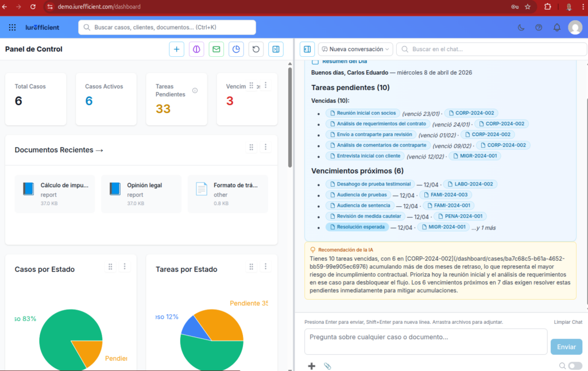588x371 pixels.
Task: Open the user avatar profile menu
Action: pos(575,28)
